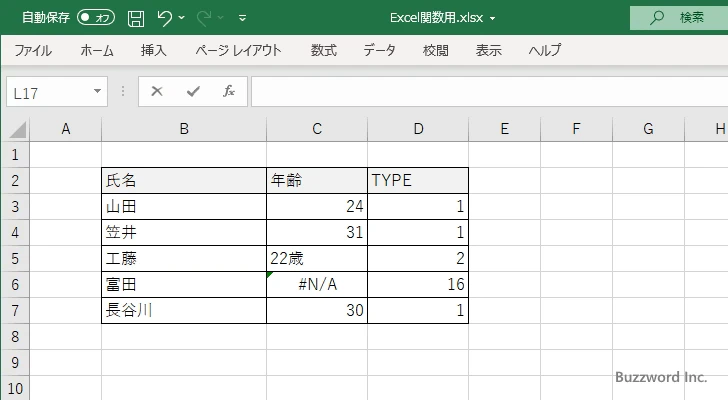Viewport: 728px width, 400px height.
Task: Open the 表示 tab
Action: [x=488, y=50]
